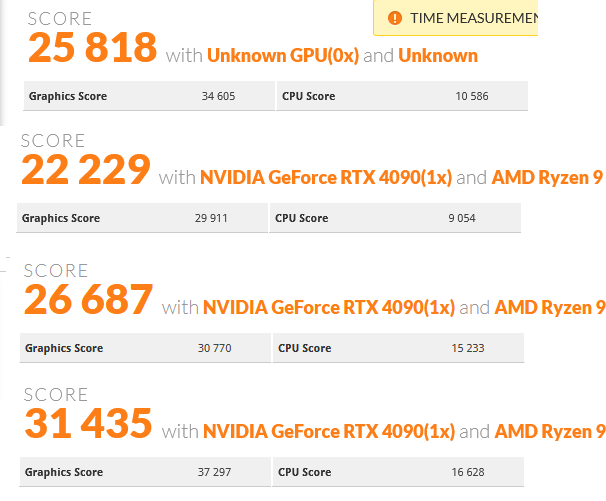Select the 25 818 score value
Image resolution: width=606 pixels, height=501 pixels.
pos(92,47)
